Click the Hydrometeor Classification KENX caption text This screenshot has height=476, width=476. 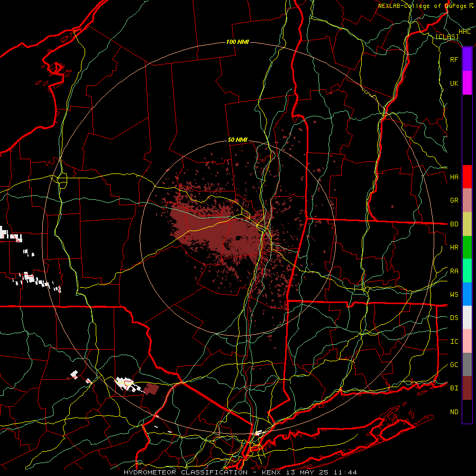tap(240, 472)
